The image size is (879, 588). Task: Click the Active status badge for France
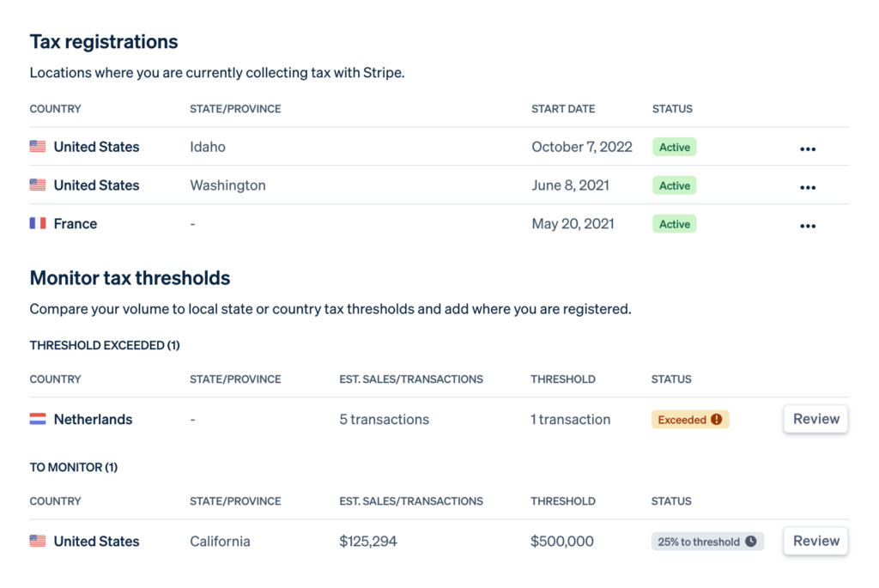click(674, 223)
